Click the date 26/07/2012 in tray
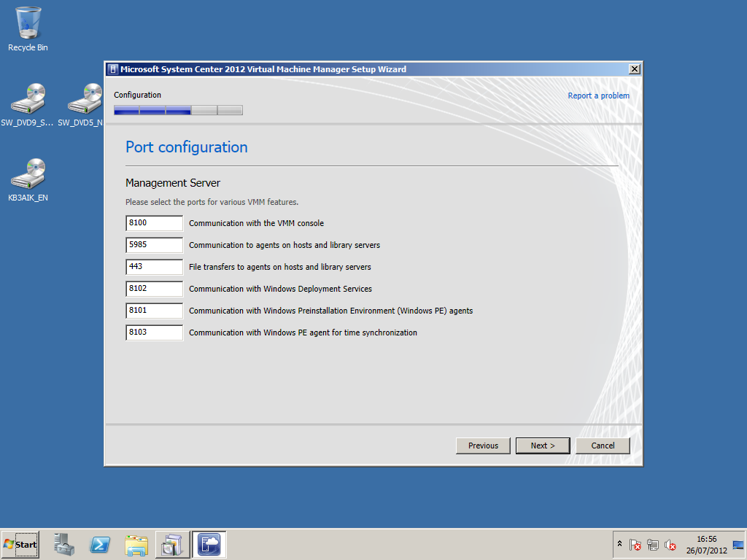 706,551
